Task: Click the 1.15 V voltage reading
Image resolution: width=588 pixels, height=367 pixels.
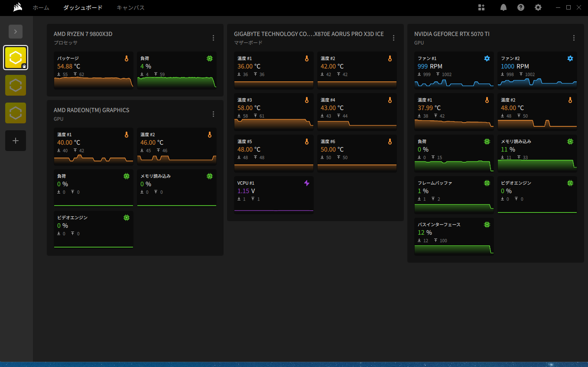Action: pyautogui.click(x=246, y=191)
